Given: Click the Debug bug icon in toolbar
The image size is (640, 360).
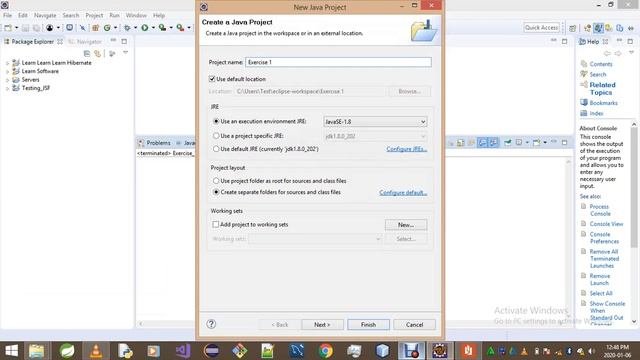Looking at the screenshot, I should point(127,28).
